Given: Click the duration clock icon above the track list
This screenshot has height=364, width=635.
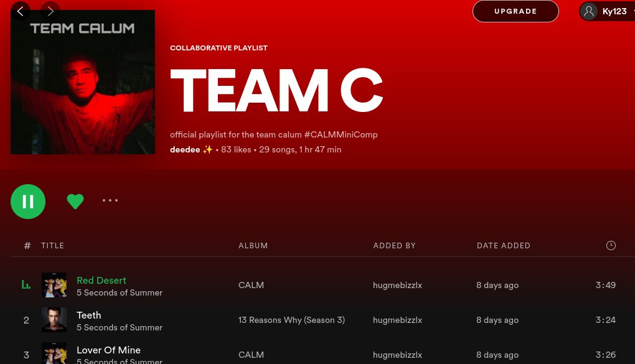Looking at the screenshot, I should (611, 245).
